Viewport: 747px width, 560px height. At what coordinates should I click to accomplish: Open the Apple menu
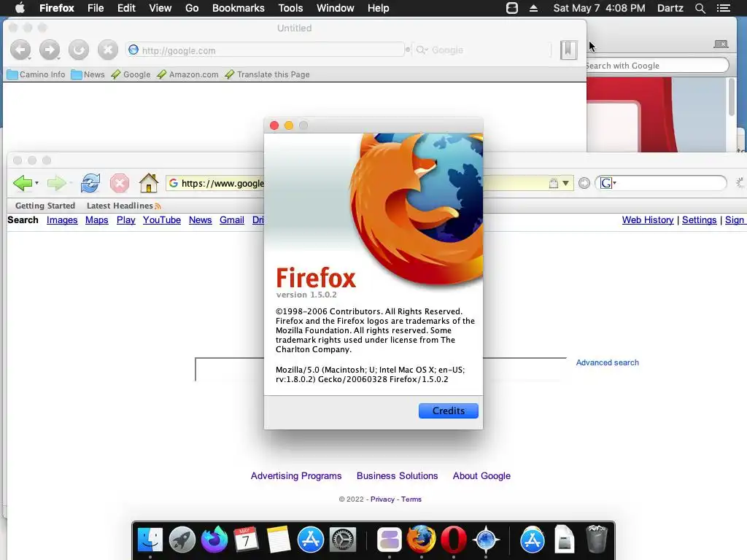point(20,8)
